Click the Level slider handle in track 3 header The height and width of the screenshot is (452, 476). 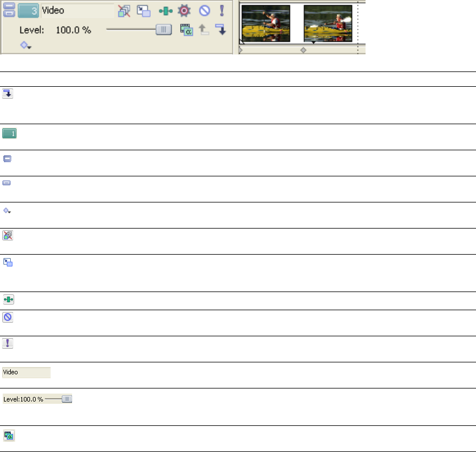(x=164, y=29)
